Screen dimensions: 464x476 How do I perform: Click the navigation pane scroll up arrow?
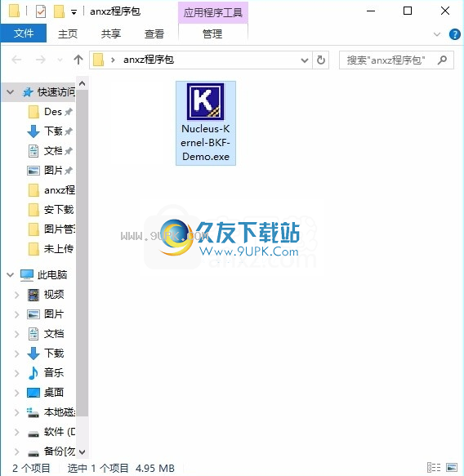coord(82,83)
